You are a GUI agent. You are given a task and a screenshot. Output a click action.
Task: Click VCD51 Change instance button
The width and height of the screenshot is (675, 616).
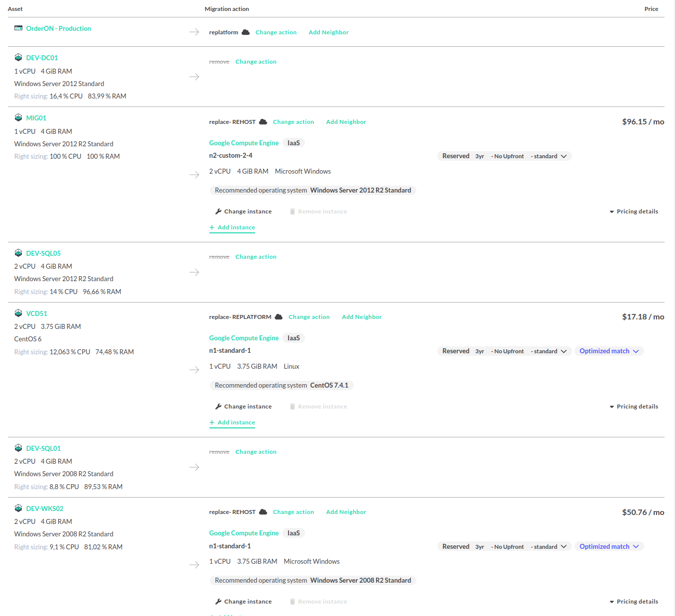click(243, 407)
